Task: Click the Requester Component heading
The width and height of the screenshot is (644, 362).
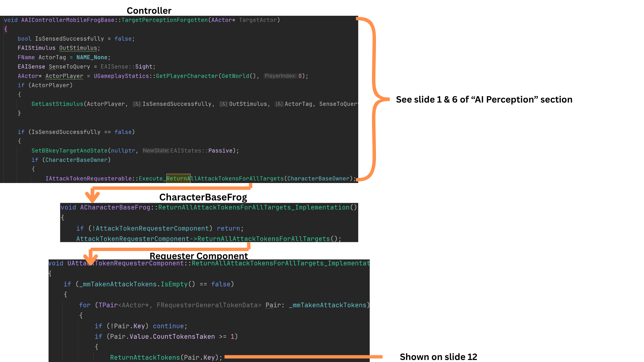Action: 199,256
